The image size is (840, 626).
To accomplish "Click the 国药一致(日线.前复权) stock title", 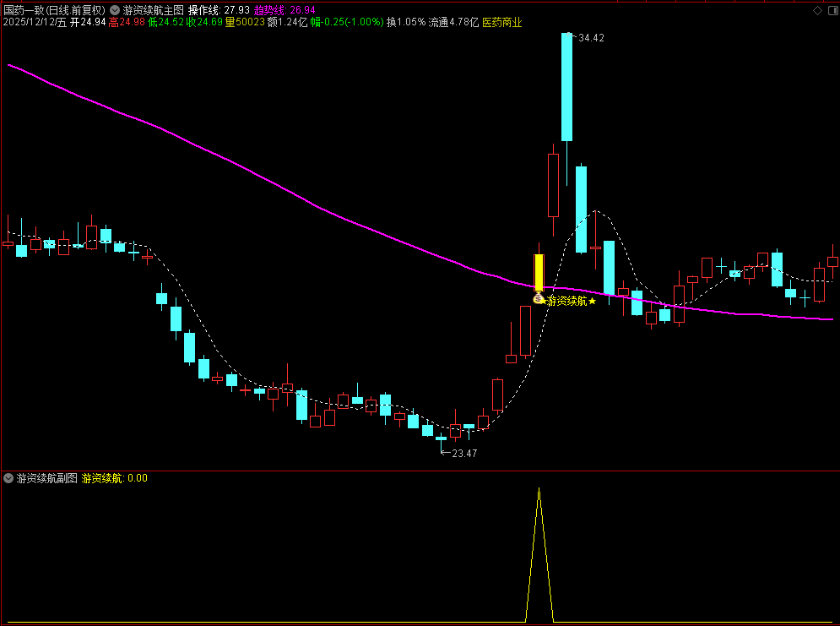I will click(55, 10).
